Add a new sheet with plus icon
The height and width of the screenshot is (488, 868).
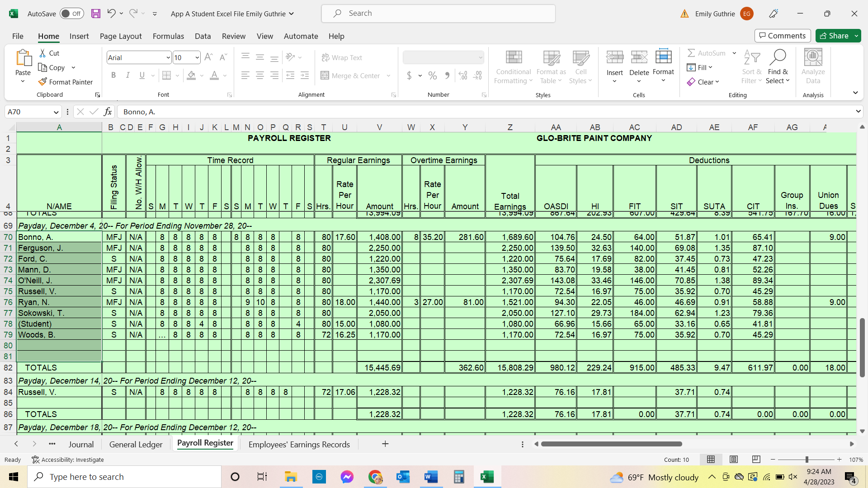tap(385, 444)
